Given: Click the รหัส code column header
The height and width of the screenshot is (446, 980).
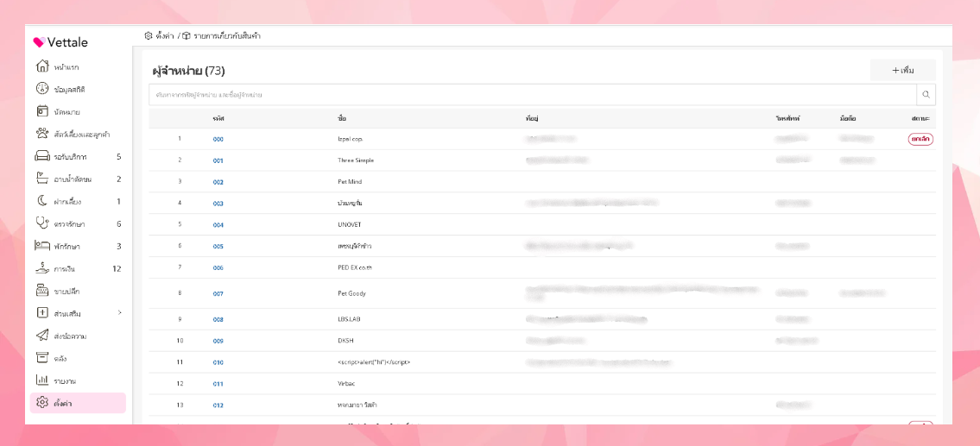Looking at the screenshot, I should click(x=218, y=118).
